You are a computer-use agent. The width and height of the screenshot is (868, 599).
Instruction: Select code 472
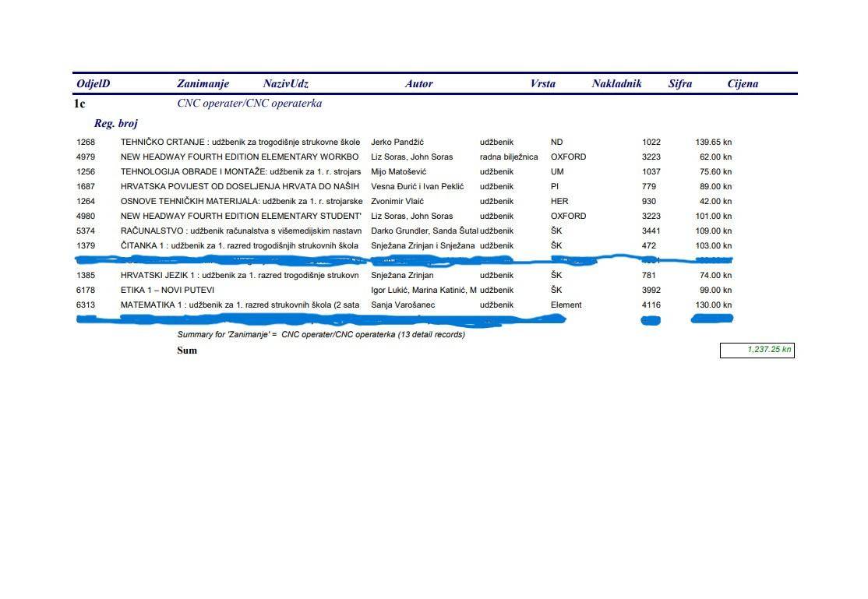coord(649,246)
